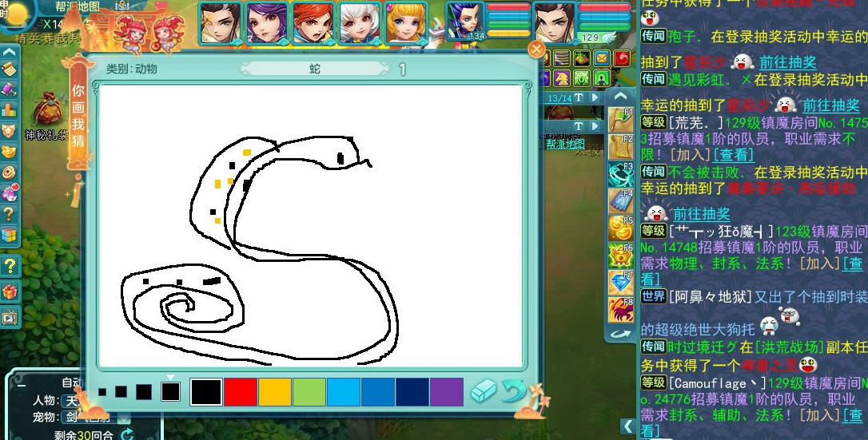This screenshot has height=440, width=868.
Task: Use the F5 gold ingots shortcut
Action: (x=620, y=228)
